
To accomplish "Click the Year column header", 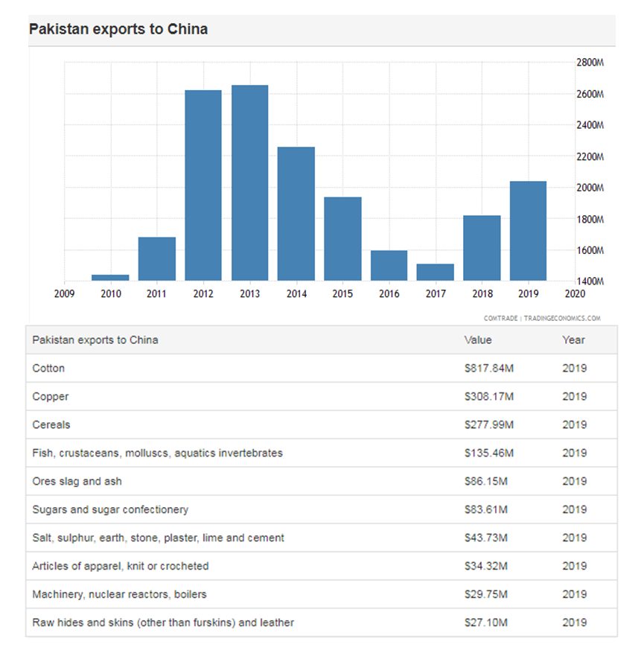I will 573,340.
